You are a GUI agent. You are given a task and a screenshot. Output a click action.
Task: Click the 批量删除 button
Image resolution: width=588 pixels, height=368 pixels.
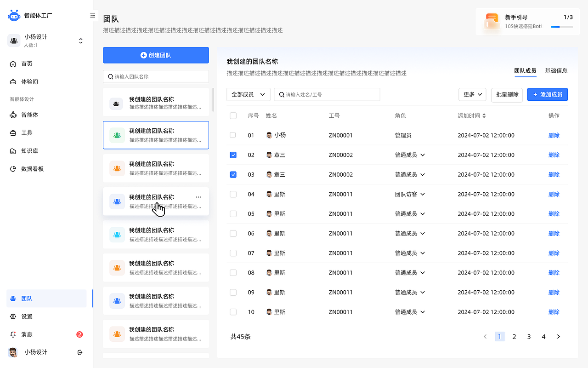click(507, 94)
